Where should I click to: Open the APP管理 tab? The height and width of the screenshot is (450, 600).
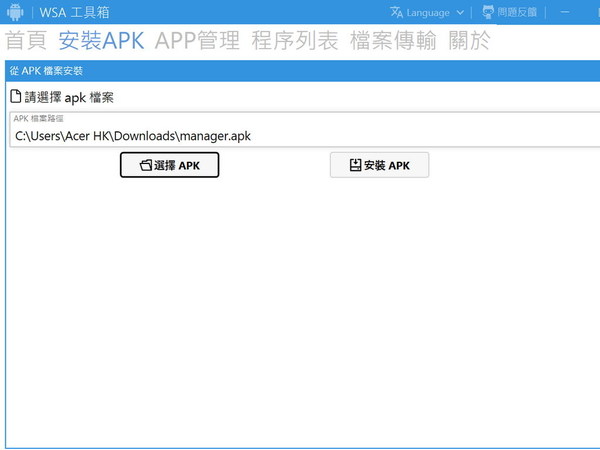pos(197,40)
